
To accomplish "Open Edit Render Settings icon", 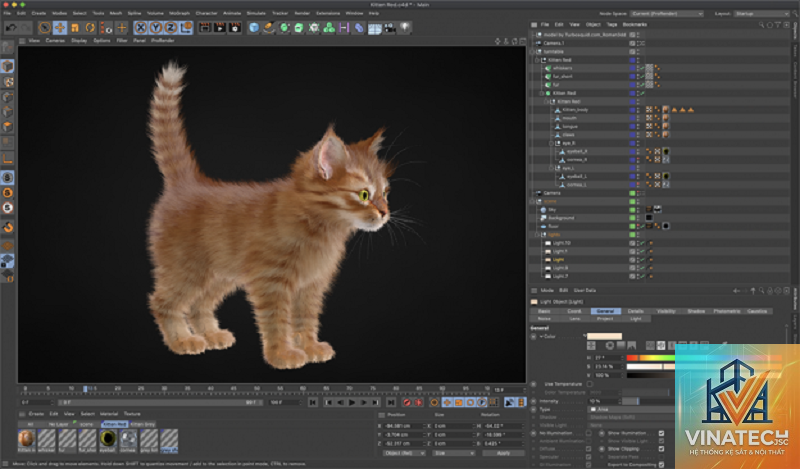I will tap(235, 28).
